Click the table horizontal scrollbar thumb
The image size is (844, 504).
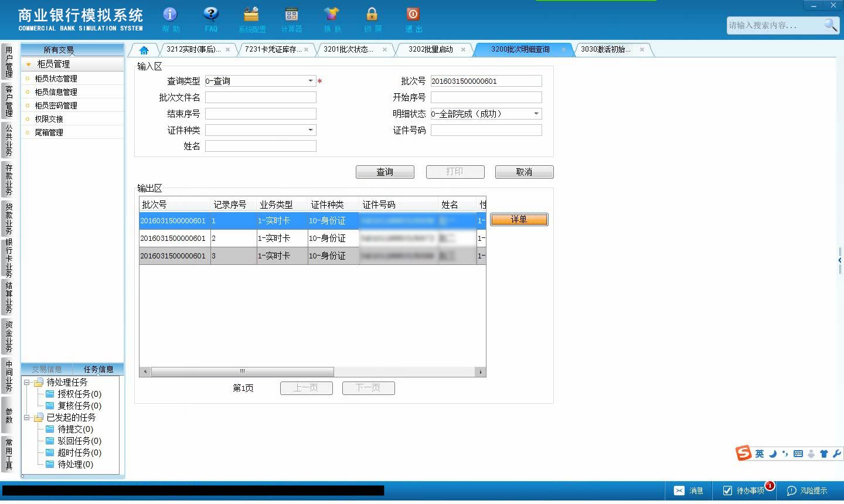pyautogui.click(x=242, y=372)
